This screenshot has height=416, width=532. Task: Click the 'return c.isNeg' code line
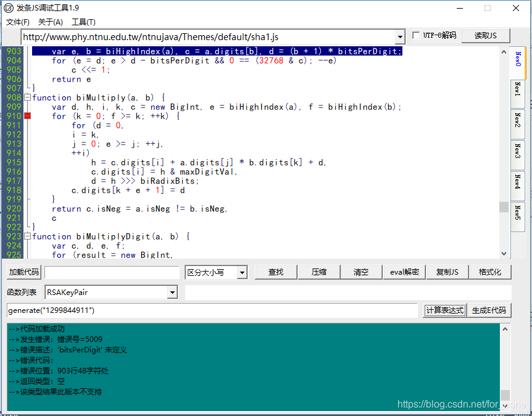point(139,209)
